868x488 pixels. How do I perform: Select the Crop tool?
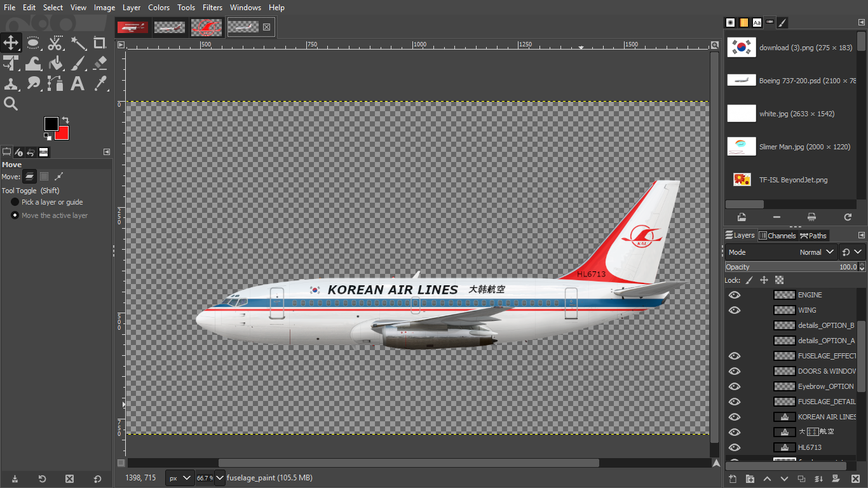(100, 43)
